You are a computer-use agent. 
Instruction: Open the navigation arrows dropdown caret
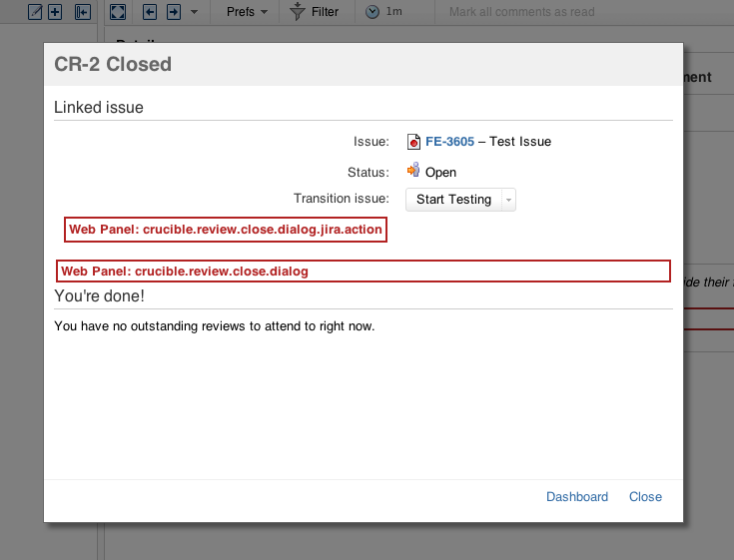pyautogui.click(x=194, y=12)
